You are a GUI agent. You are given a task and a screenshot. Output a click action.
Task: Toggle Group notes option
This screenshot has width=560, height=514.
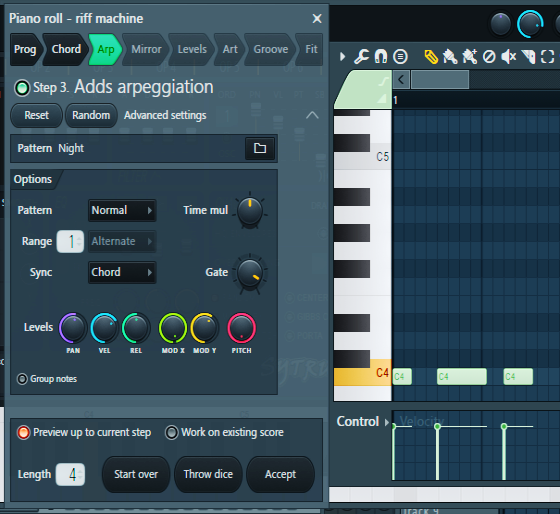click(22, 379)
